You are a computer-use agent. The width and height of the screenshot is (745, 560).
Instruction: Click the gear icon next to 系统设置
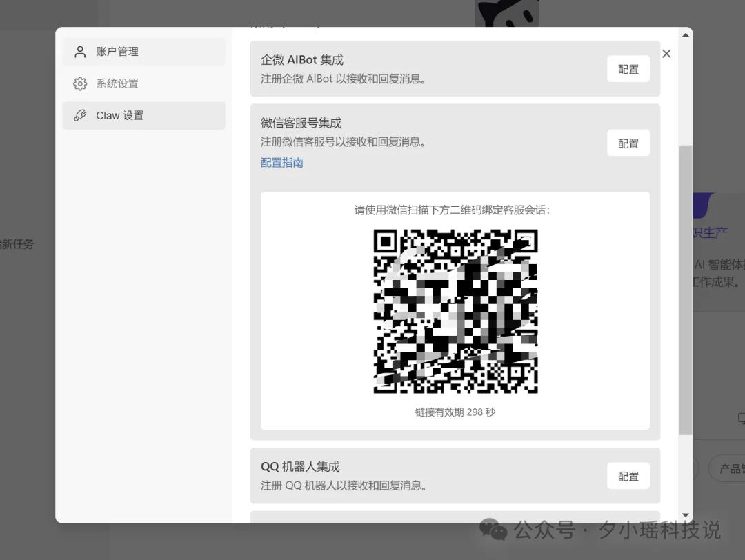[80, 83]
